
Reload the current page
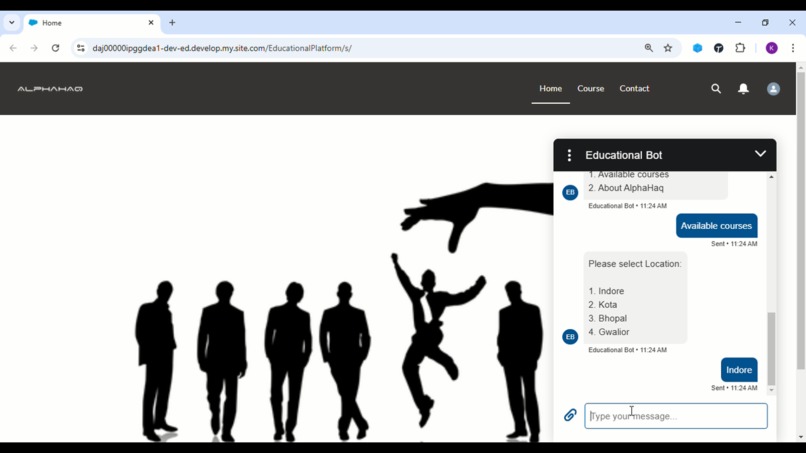tap(56, 48)
